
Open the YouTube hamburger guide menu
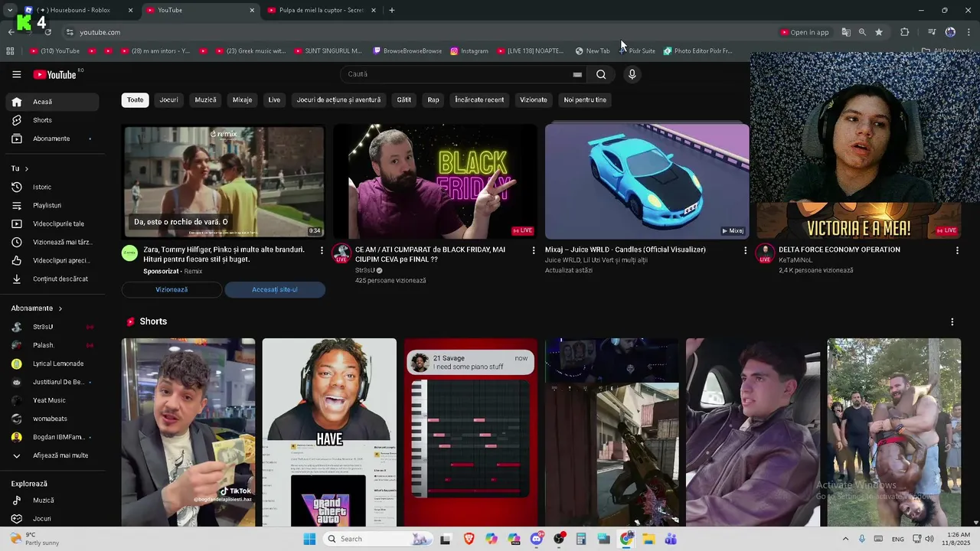(x=16, y=74)
